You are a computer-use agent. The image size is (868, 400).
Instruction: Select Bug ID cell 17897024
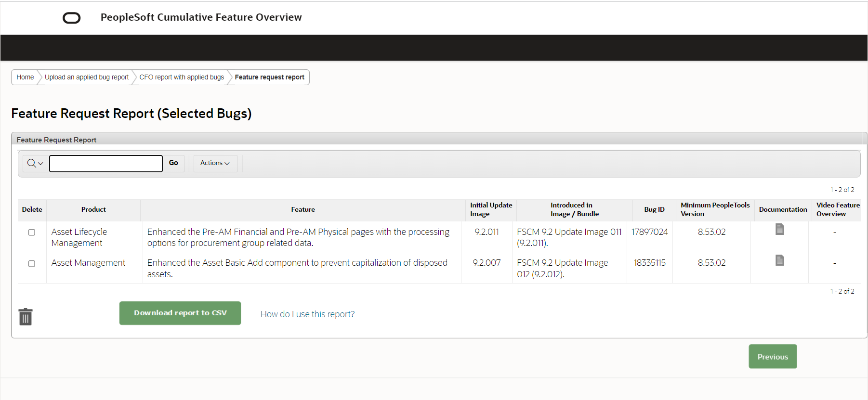650,232
